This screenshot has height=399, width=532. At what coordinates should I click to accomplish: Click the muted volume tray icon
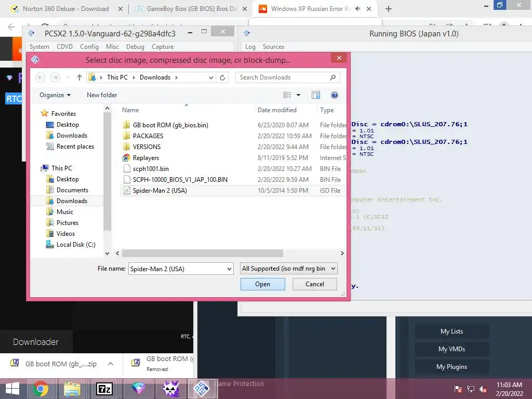[x=483, y=389]
